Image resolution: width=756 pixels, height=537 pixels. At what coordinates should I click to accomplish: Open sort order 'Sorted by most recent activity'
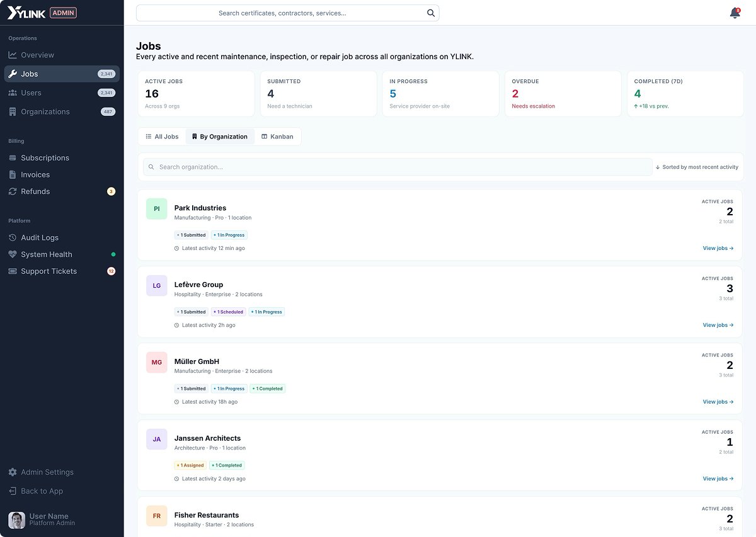[x=697, y=167]
